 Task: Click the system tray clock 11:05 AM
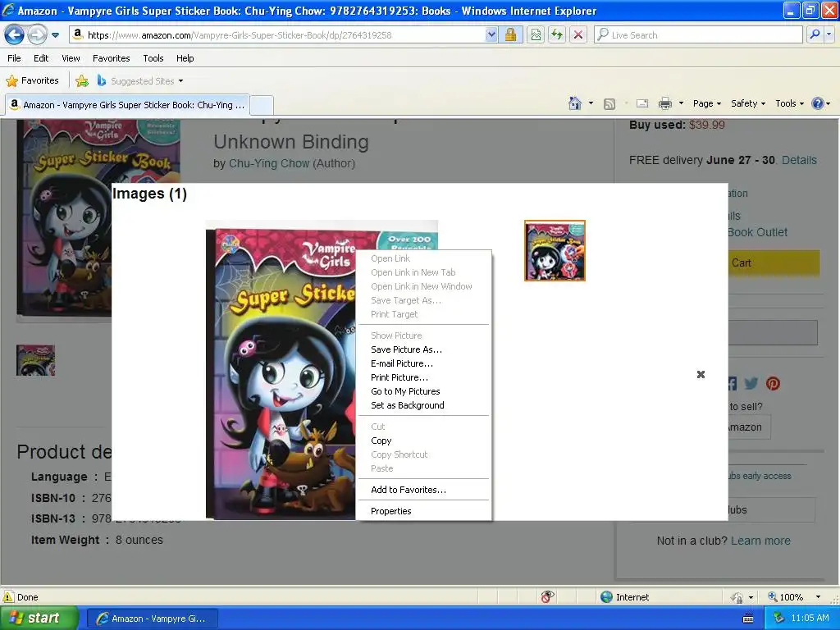pyautogui.click(x=810, y=619)
